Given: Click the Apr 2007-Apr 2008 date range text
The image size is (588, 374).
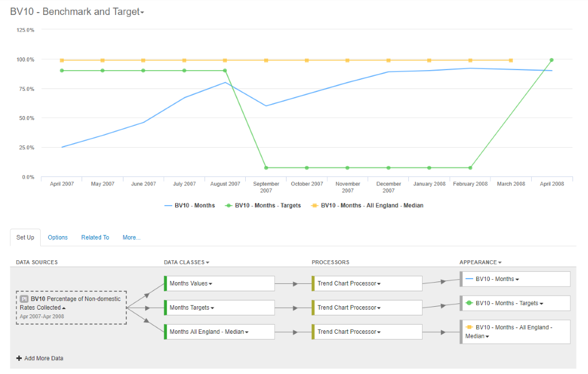Looking at the screenshot, I should [41, 316].
